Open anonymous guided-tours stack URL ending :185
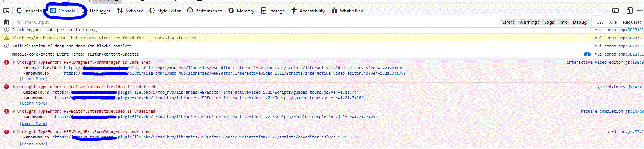 [x=208, y=98]
